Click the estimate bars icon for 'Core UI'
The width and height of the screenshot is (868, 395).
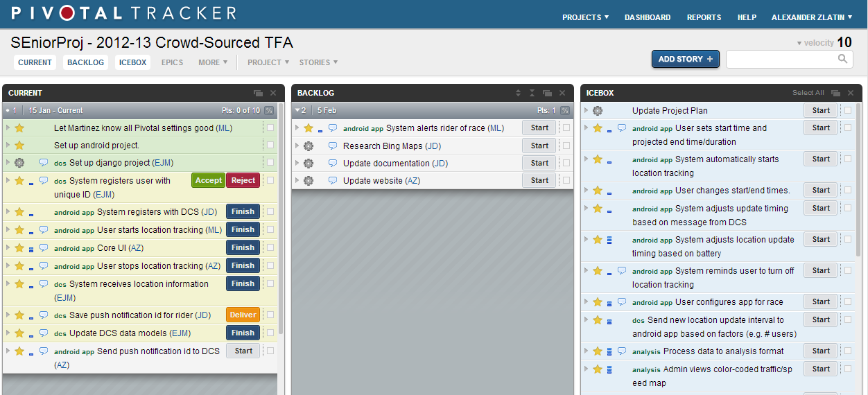(31, 248)
